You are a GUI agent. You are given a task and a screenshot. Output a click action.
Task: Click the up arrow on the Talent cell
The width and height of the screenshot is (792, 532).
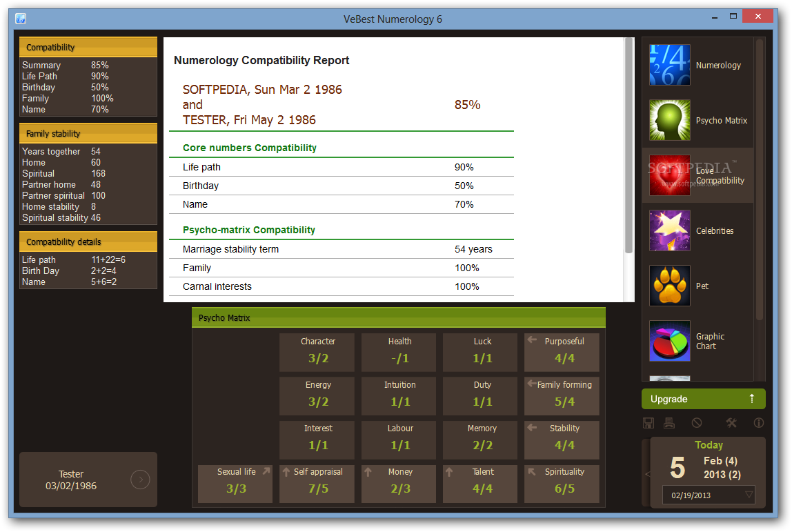click(x=449, y=472)
